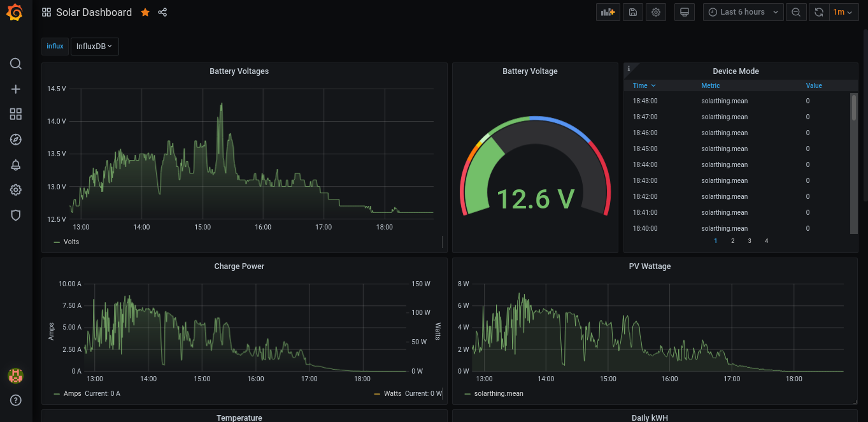Open the Last 6 hours time picker
Screen dimensions: 868x422
(743, 11)
